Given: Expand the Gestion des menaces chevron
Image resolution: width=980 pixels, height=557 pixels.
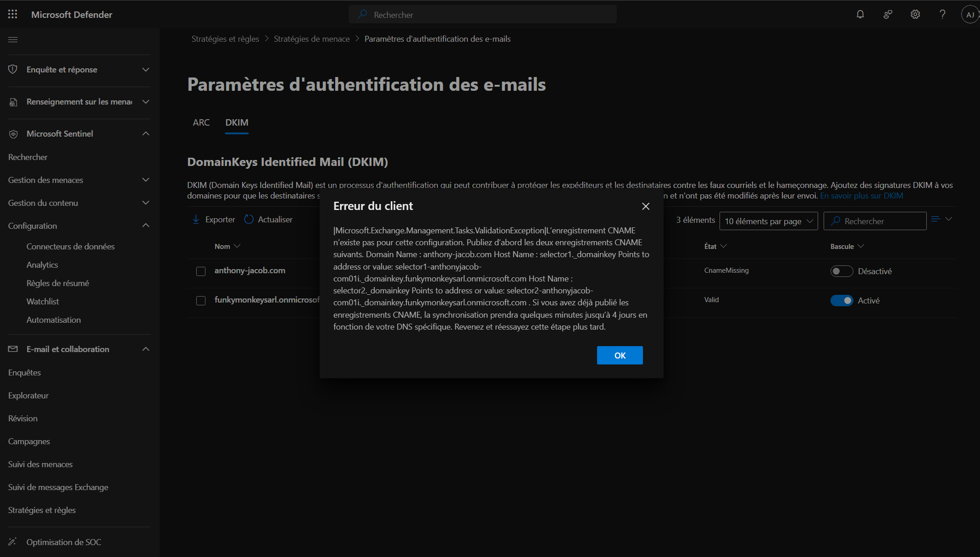Looking at the screenshot, I should [146, 180].
